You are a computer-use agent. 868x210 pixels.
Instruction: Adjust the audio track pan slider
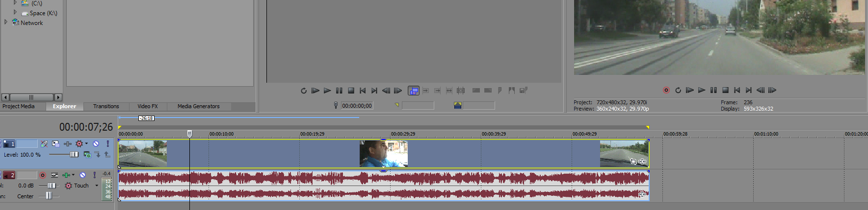49,196
